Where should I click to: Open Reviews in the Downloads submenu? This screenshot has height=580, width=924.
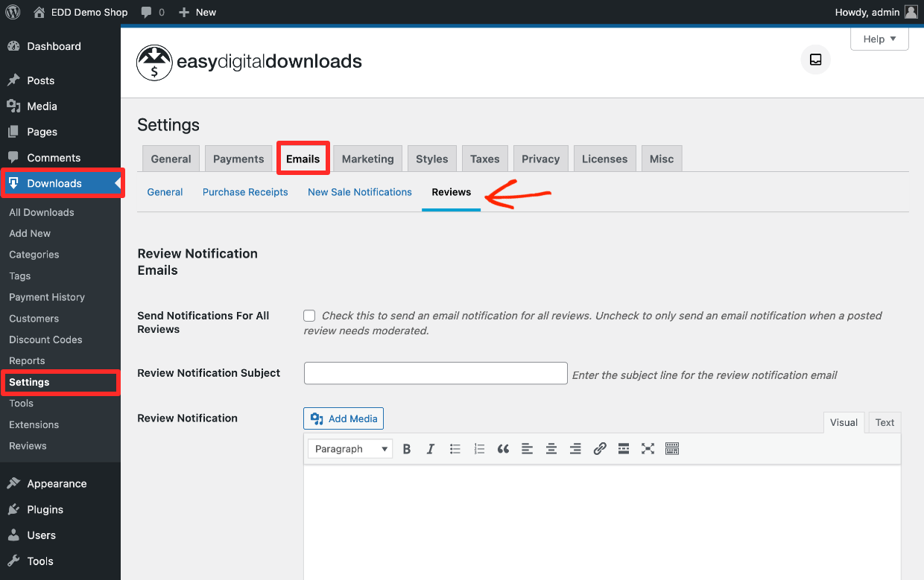tap(28, 446)
